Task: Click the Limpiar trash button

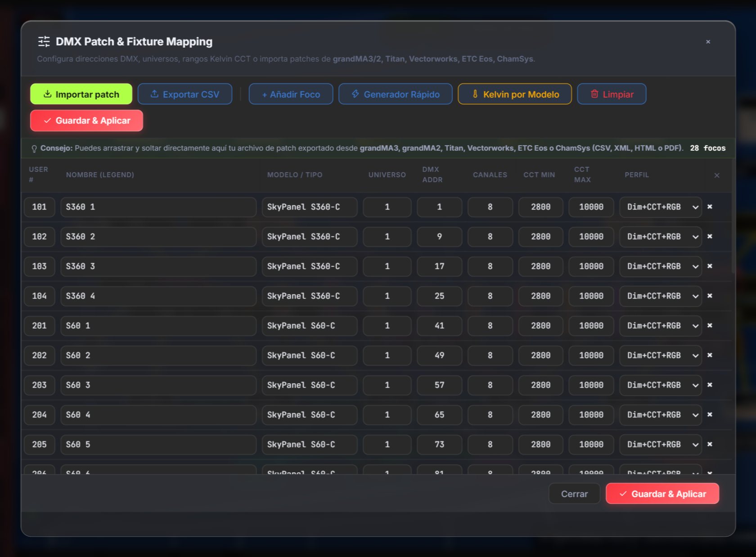Action: pos(612,94)
